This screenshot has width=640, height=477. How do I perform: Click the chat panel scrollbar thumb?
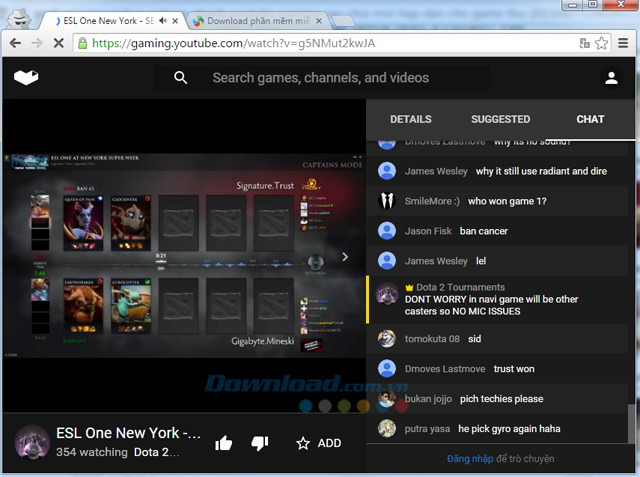coord(631,423)
